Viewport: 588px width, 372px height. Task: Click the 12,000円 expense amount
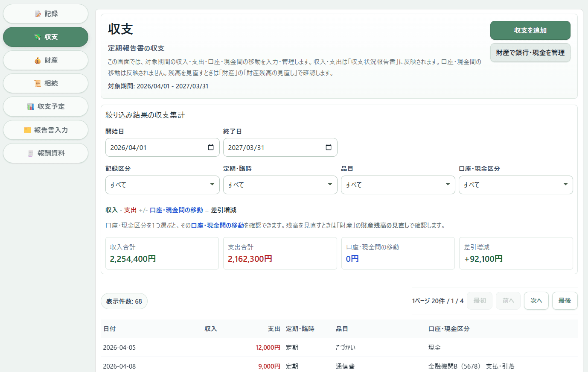tap(268, 348)
